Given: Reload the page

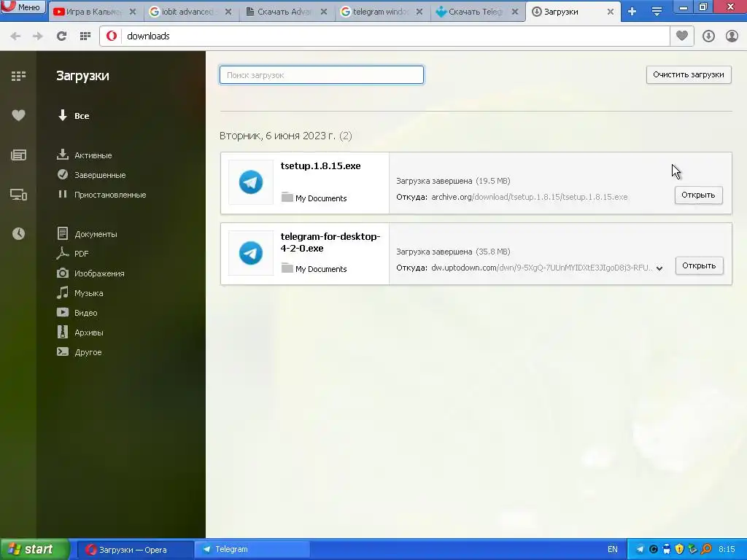Looking at the screenshot, I should click(61, 36).
